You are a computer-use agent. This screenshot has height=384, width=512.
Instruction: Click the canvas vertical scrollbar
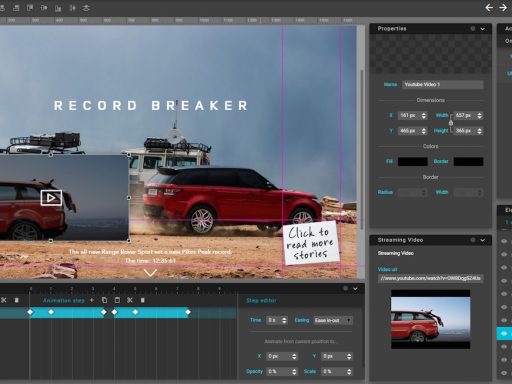pos(362,149)
